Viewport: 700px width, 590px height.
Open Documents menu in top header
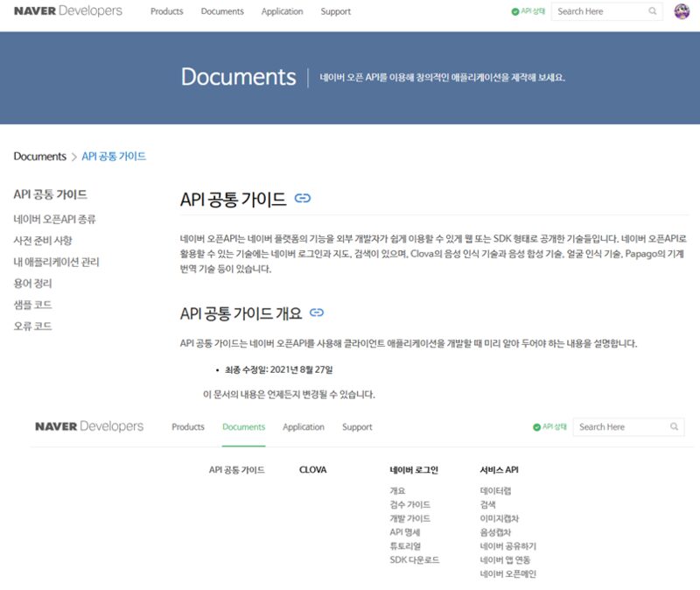(x=222, y=11)
